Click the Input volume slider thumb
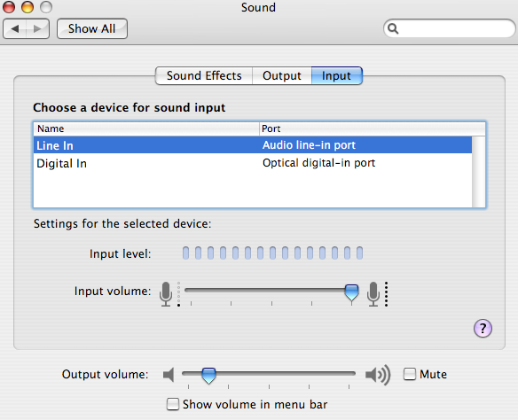The image size is (518, 420). coord(351,292)
